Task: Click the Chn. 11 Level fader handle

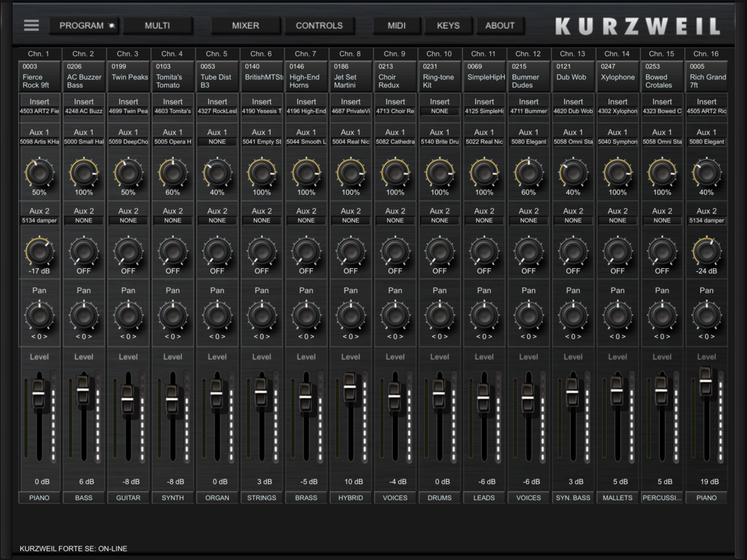Action: click(484, 398)
